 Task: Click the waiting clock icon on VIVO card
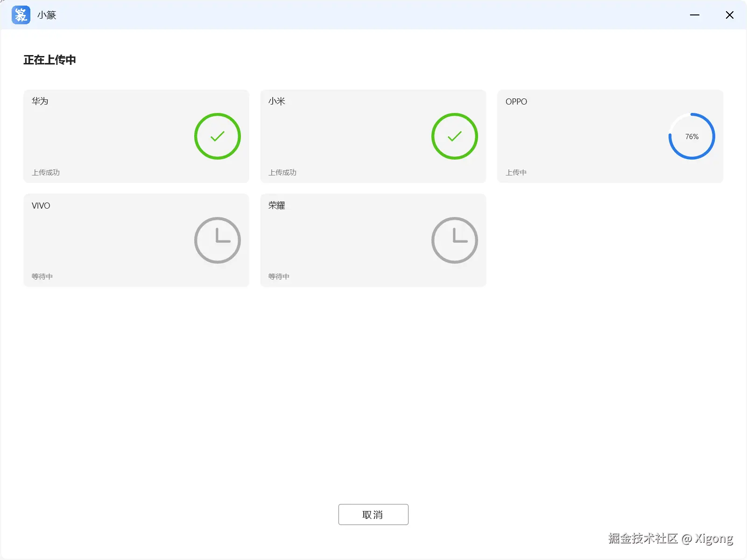[218, 240]
